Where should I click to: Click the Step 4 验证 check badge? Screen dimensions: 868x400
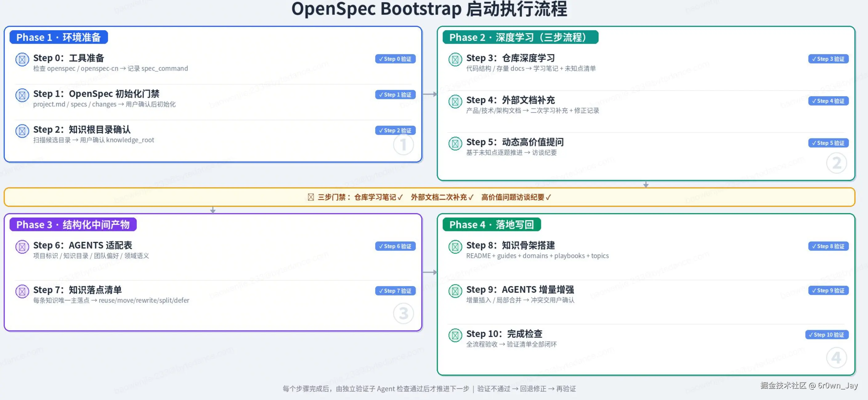point(828,101)
